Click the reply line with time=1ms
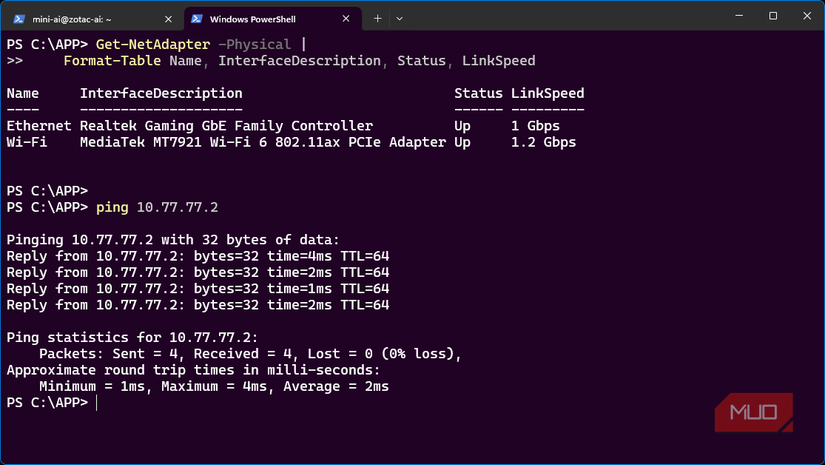Viewport: 825px width, 465px height. click(x=198, y=289)
